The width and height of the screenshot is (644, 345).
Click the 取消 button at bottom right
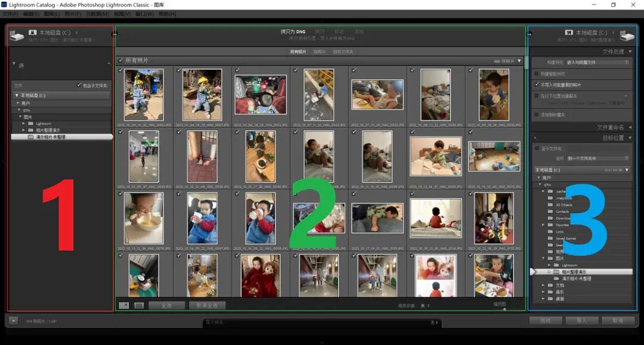click(618, 321)
